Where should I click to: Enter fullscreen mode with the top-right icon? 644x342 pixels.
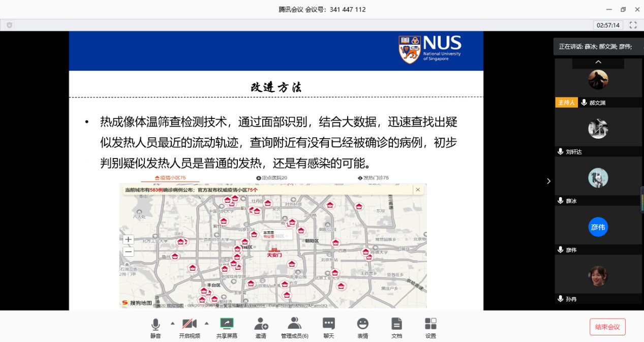pos(633,25)
